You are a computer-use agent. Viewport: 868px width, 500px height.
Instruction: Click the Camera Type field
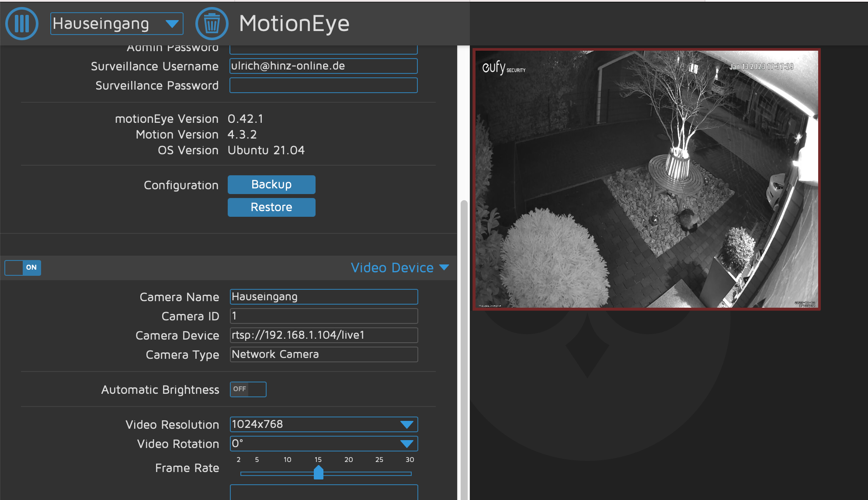[324, 354]
